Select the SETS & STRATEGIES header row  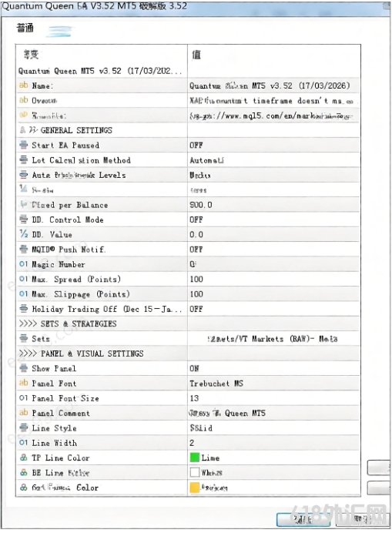(x=188, y=323)
